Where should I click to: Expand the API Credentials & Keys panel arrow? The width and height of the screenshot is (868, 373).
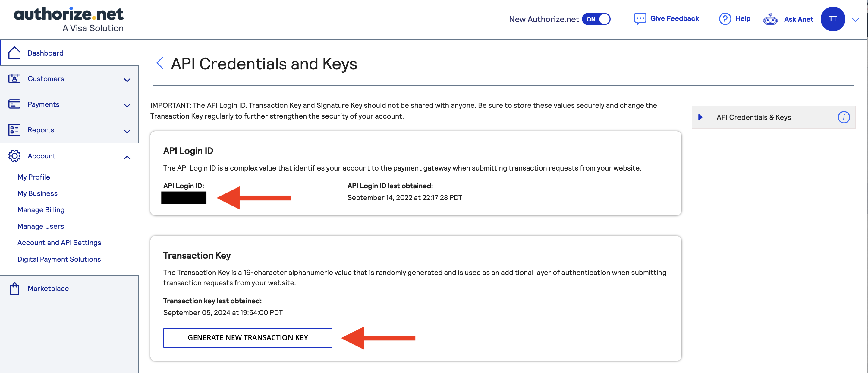[x=701, y=117]
